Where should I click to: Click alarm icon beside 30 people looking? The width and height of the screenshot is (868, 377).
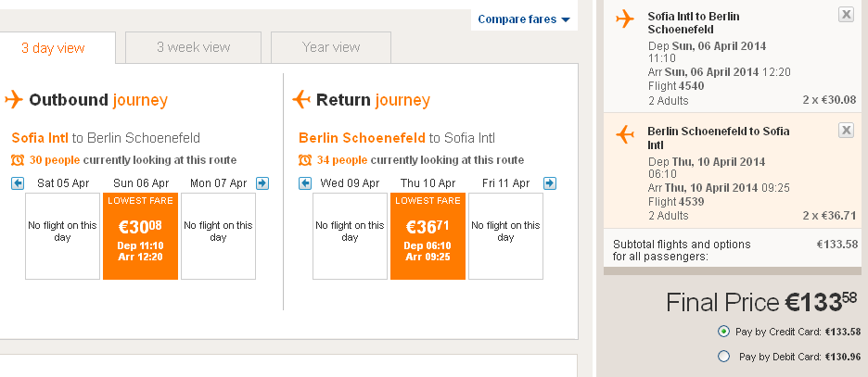[x=18, y=160]
